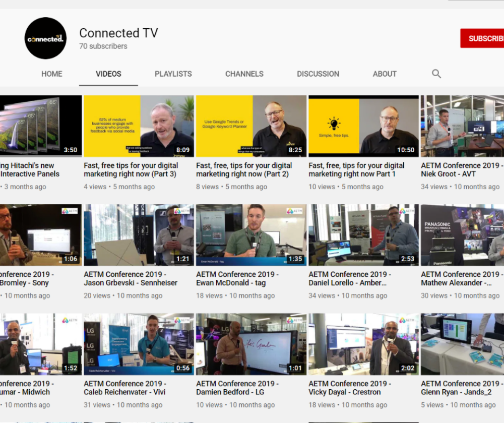Click the Connected TV channel name
Image resolution: width=504 pixels, height=423 pixels.
118,33
